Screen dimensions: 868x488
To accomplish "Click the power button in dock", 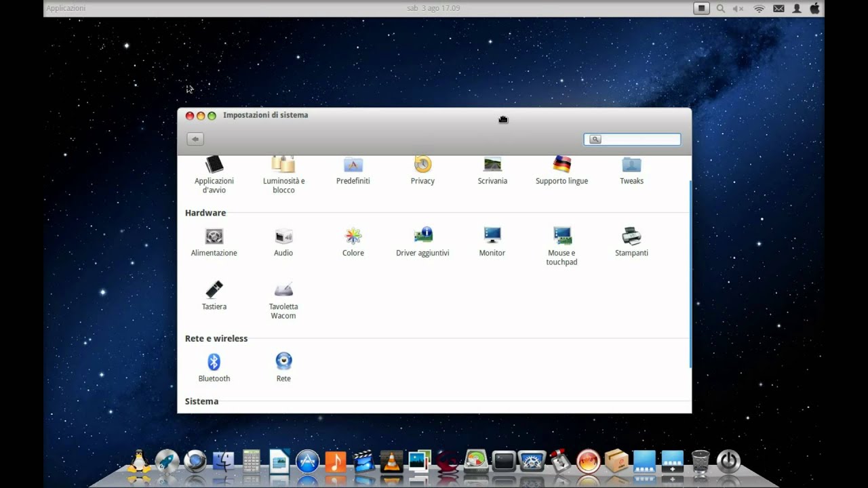I will (x=728, y=461).
